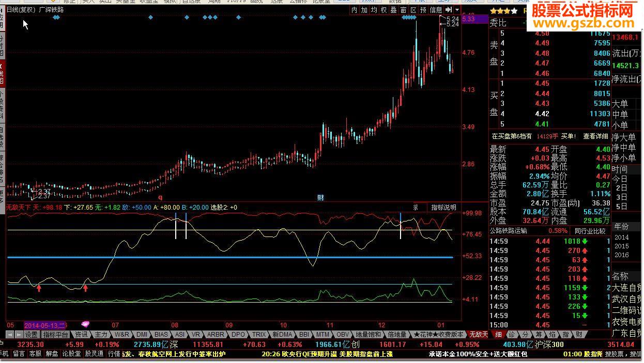Click the 叠 overlay toolbar button
Image resolution: width=644 pixels, height=363 pixels.
coord(393,10)
